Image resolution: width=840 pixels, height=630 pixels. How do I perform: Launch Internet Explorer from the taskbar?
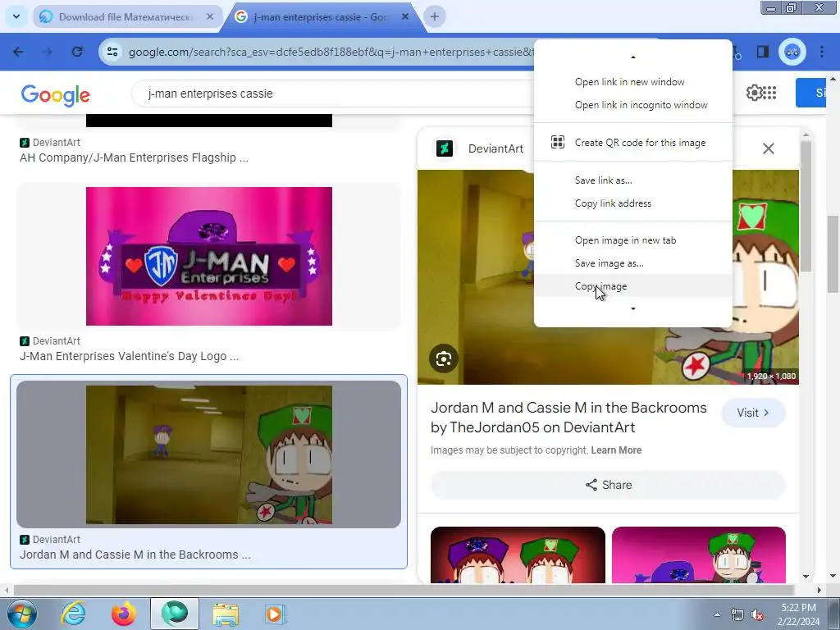pos(73,614)
